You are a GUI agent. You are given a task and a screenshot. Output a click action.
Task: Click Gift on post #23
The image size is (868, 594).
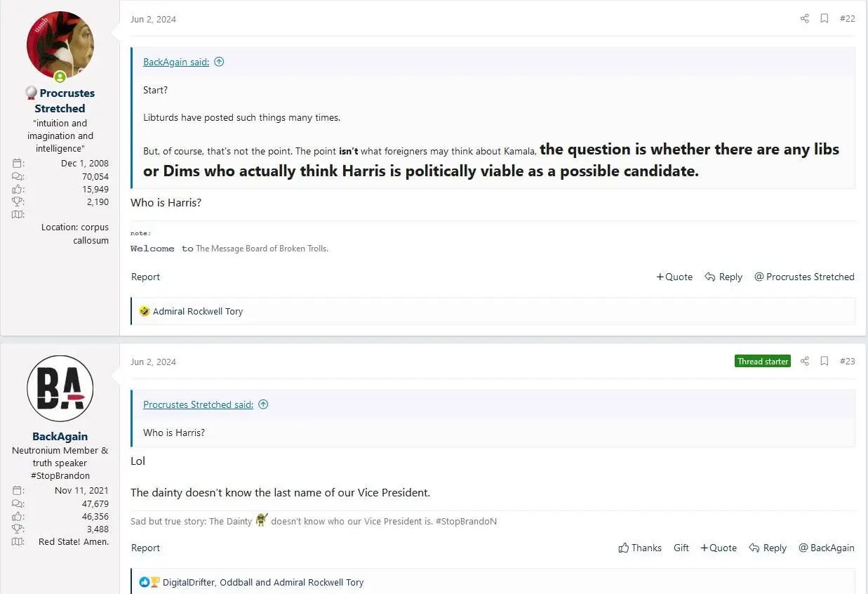681,548
